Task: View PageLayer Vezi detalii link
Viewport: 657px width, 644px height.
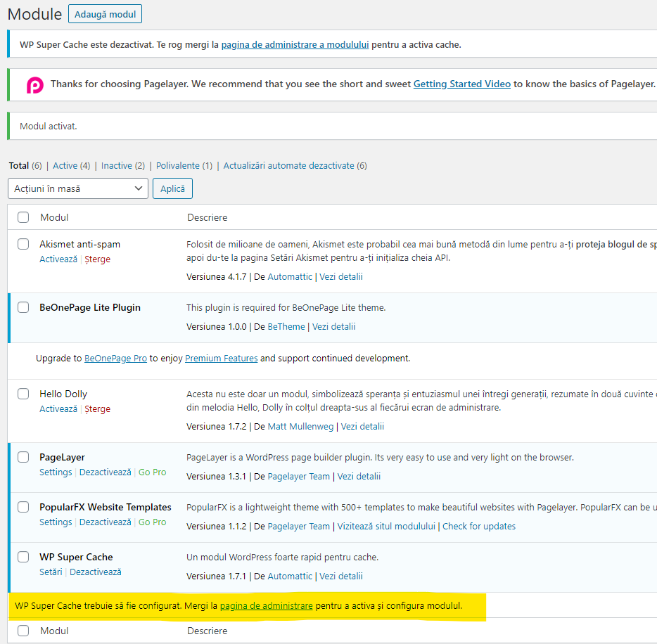Action: click(359, 477)
